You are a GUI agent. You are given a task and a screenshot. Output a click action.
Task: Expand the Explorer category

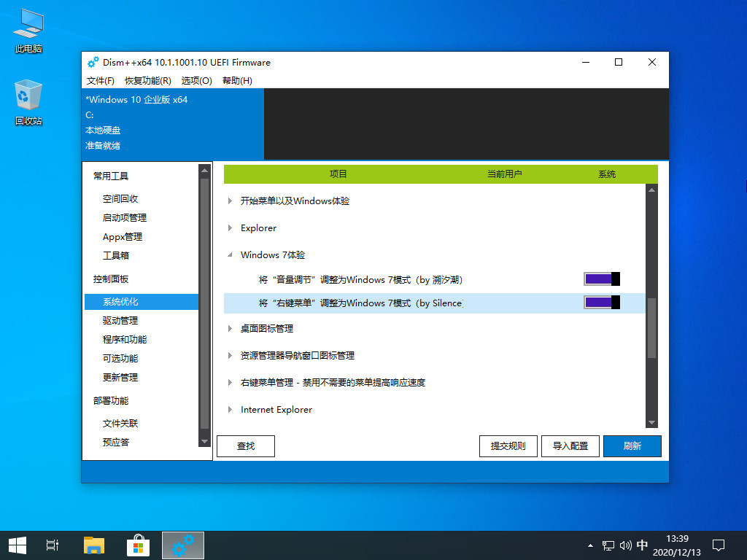231,227
